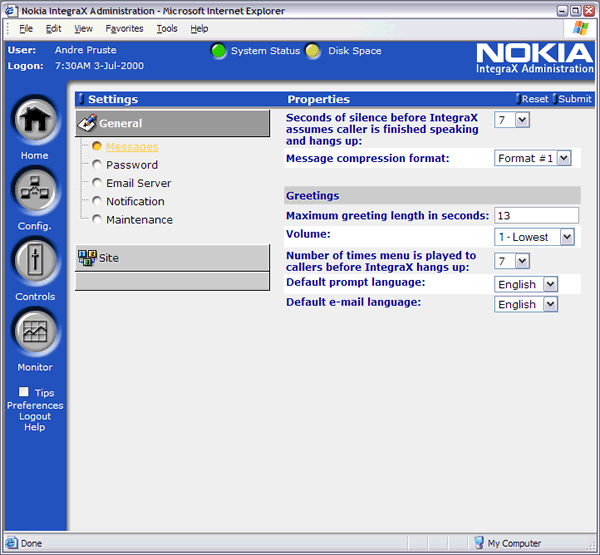600x555 pixels.
Task: Click the Monitor label text
Action: point(35,367)
